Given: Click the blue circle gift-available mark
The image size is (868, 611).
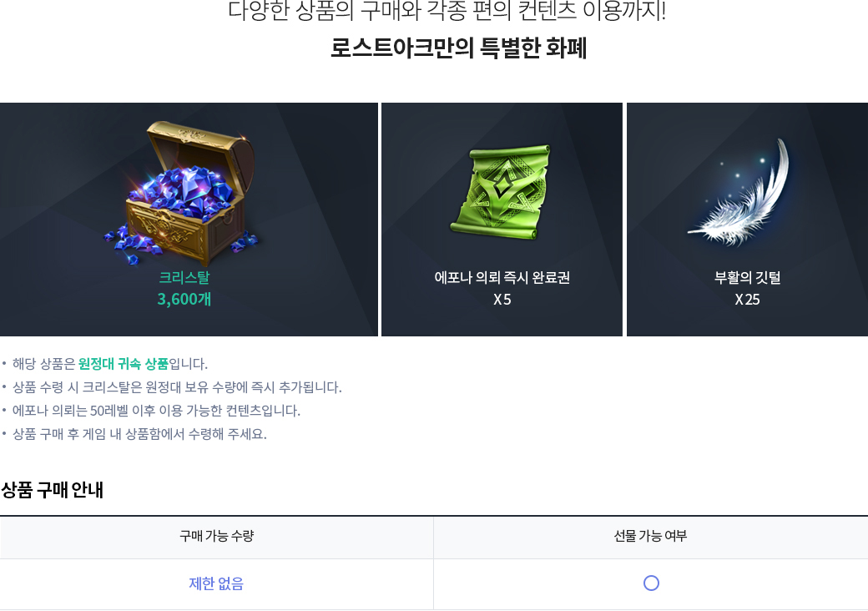Looking at the screenshot, I should (x=651, y=583).
